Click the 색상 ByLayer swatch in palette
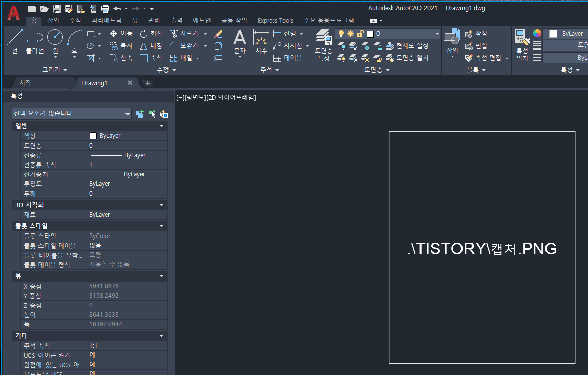The width and height of the screenshot is (588, 375). (93, 136)
